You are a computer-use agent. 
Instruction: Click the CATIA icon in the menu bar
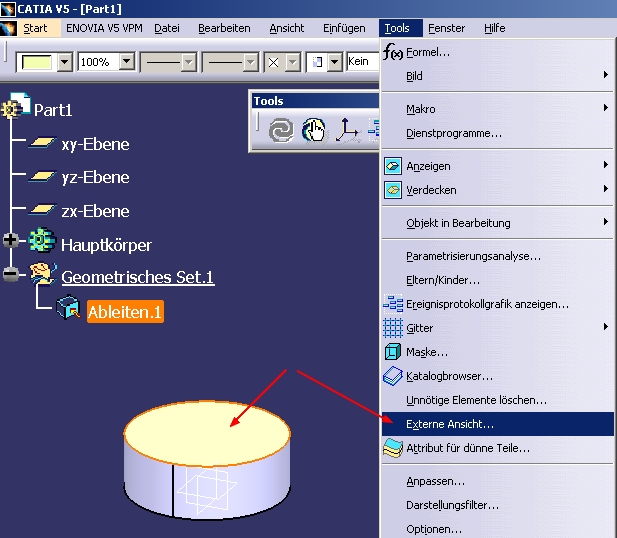[x=8, y=28]
